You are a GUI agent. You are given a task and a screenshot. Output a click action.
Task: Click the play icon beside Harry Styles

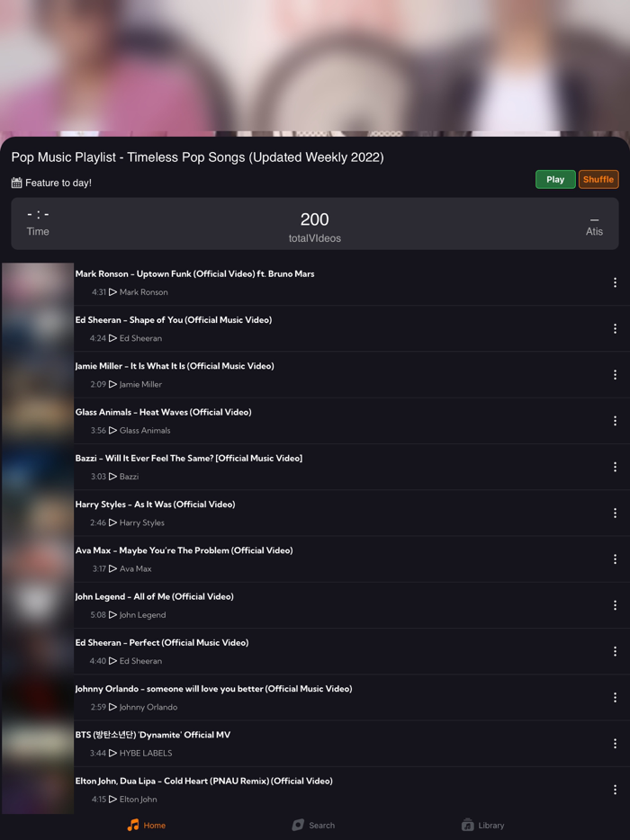tap(112, 523)
